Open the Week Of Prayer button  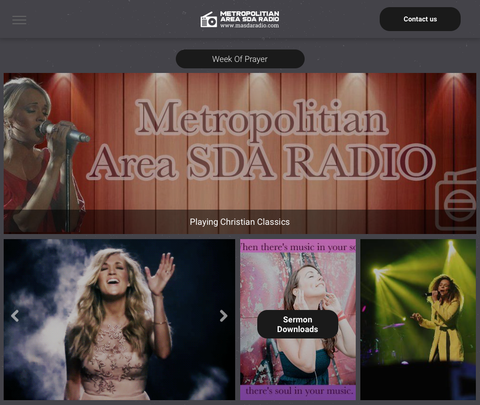[x=240, y=59]
